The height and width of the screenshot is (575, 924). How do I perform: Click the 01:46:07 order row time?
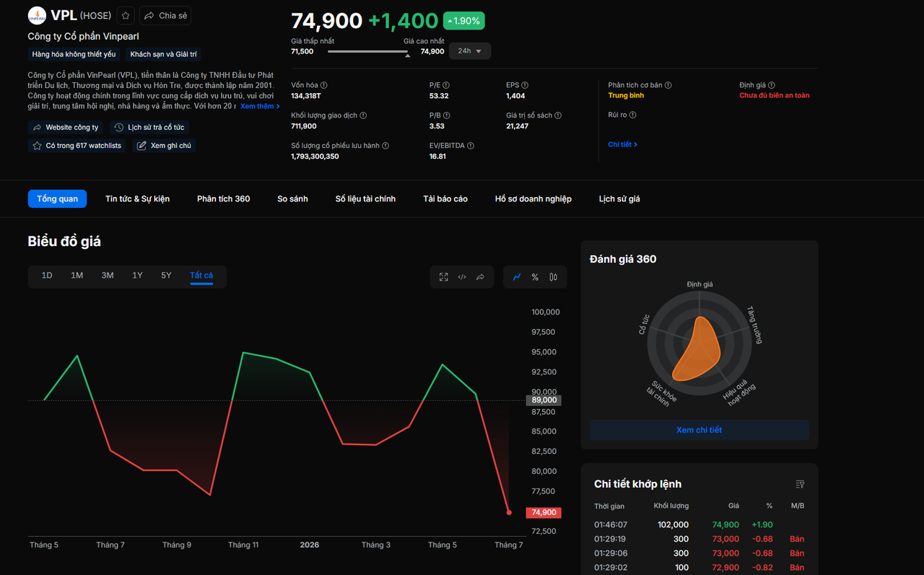(611, 524)
